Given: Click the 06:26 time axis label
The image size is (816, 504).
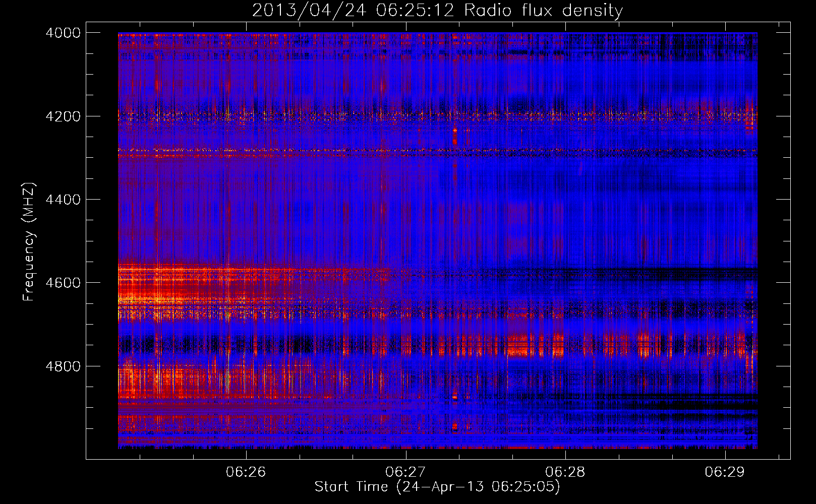Looking at the screenshot, I should pyautogui.click(x=246, y=472).
